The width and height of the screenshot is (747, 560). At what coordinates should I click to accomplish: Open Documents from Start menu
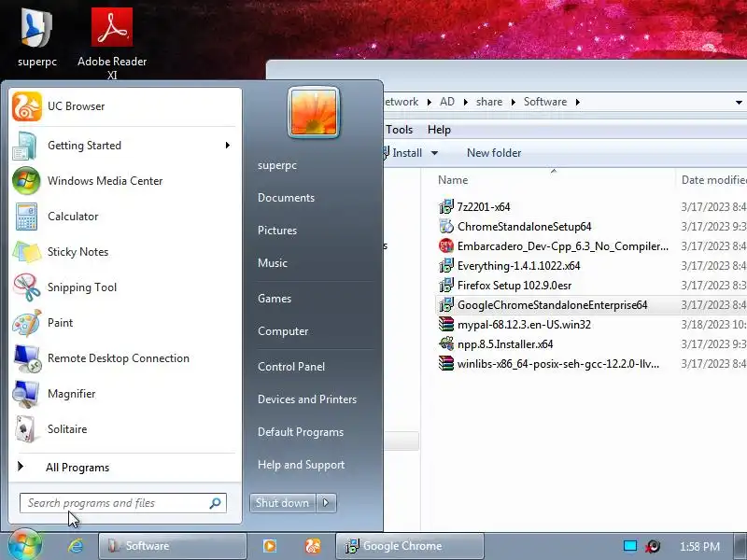pos(287,198)
